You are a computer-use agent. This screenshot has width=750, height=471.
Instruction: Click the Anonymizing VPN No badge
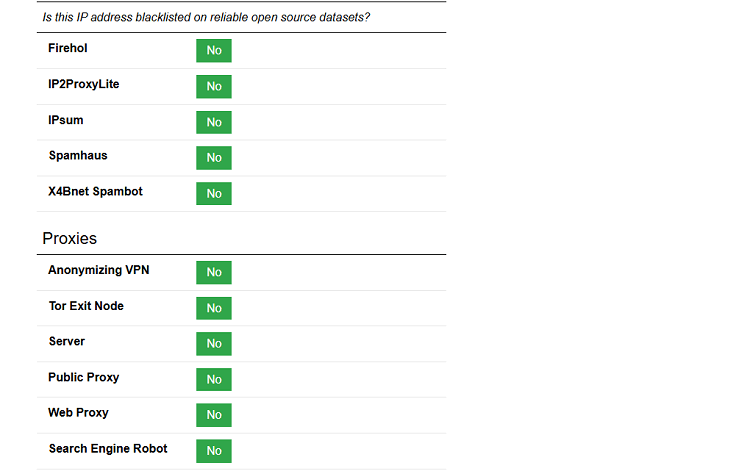214,273
